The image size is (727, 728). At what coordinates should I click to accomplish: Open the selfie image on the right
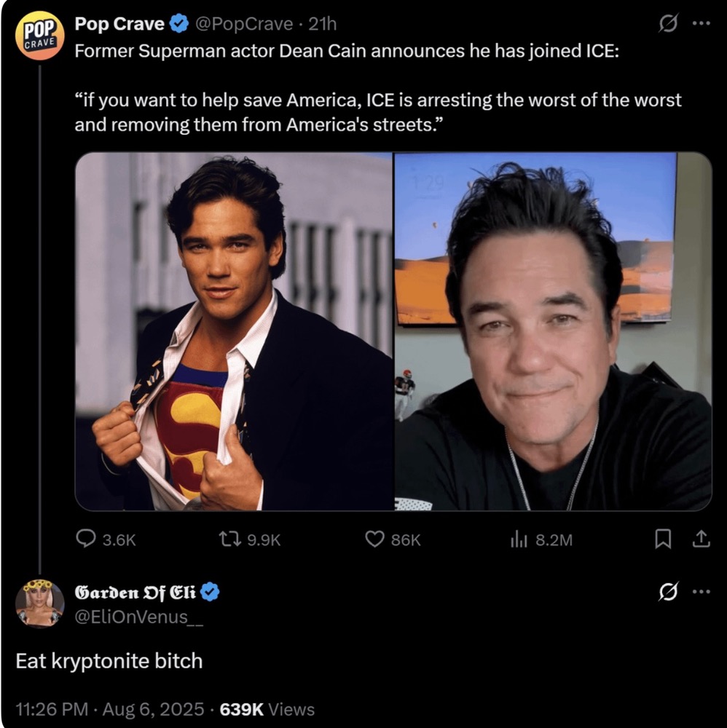click(553, 331)
